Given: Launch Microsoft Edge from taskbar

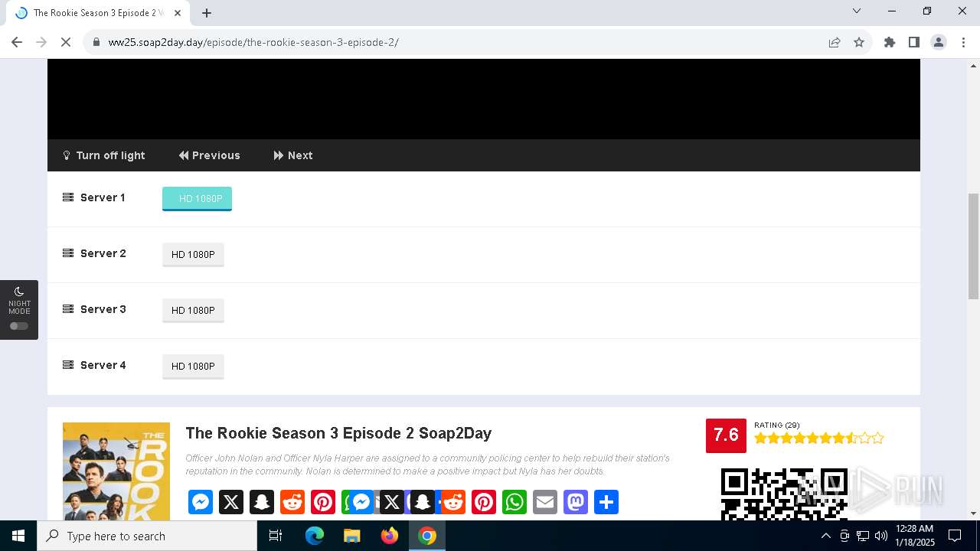Looking at the screenshot, I should tap(315, 536).
